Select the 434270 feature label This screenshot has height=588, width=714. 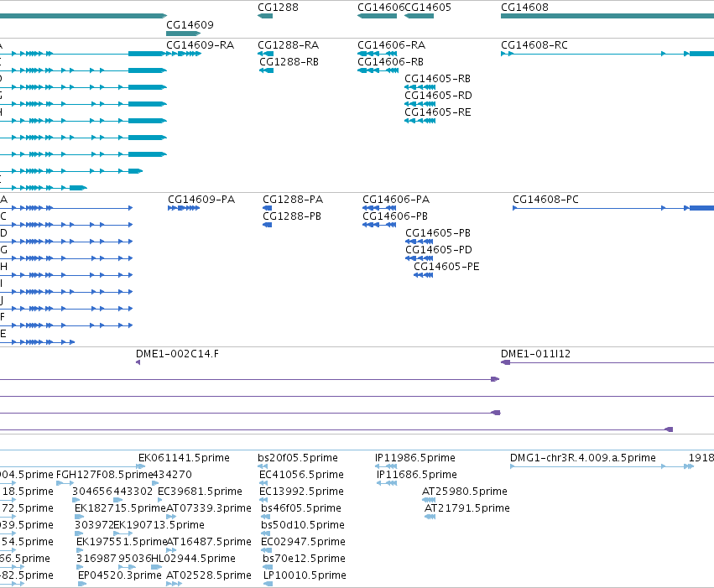pyautogui.click(x=172, y=475)
